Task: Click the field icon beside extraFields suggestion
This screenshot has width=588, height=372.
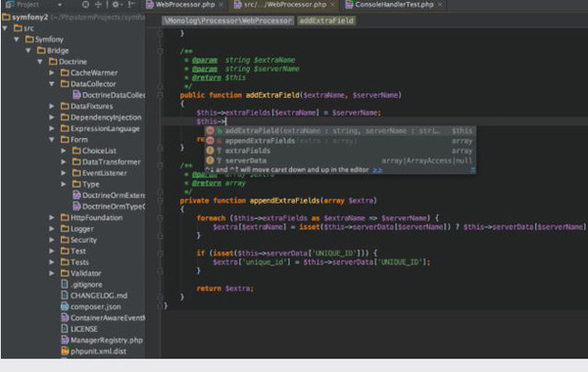Action: pyautogui.click(x=210, y=151)
